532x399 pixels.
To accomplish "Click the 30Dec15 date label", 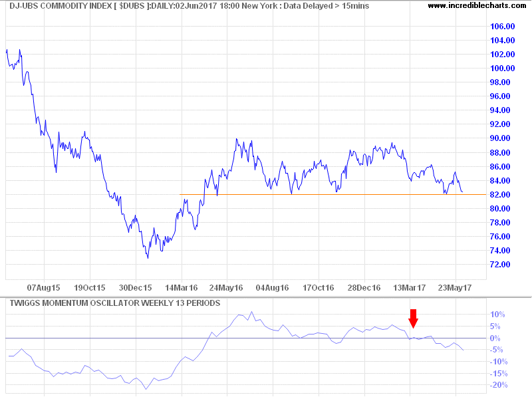I will coord(136,288).
